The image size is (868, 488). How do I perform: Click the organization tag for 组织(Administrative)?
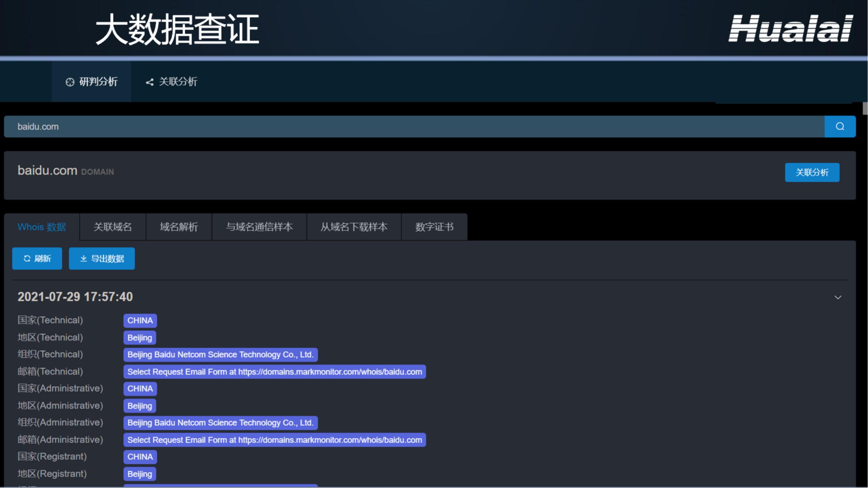pyautogui.click(x=220, y=423)
